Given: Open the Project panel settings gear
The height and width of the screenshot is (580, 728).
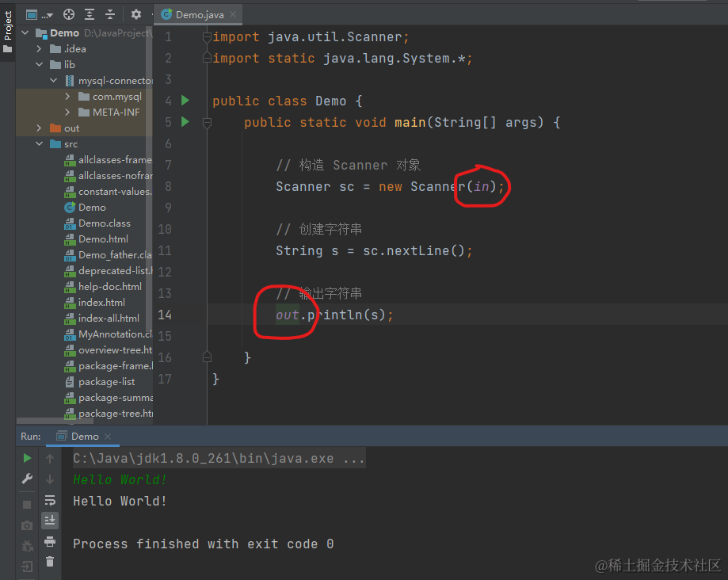Looking at the screenshot, I should (x=135, y=15).
